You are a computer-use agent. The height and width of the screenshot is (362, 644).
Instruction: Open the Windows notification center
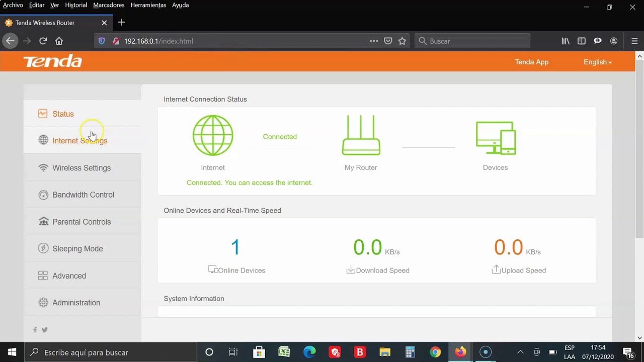click(628, 352)
